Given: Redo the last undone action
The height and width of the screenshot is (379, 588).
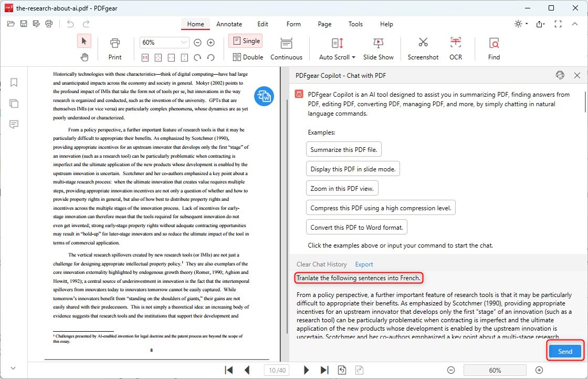Looking at the screenshot, I should (x=86, y=24).
